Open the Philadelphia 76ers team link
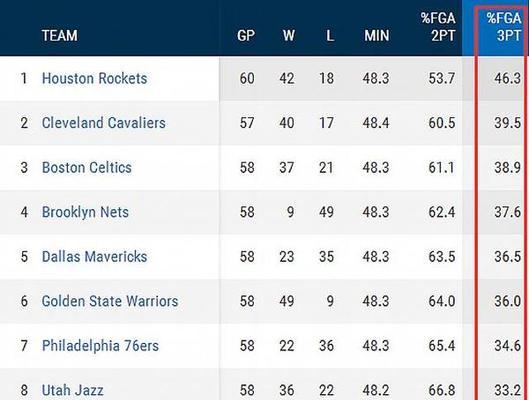 pos(100,346)
